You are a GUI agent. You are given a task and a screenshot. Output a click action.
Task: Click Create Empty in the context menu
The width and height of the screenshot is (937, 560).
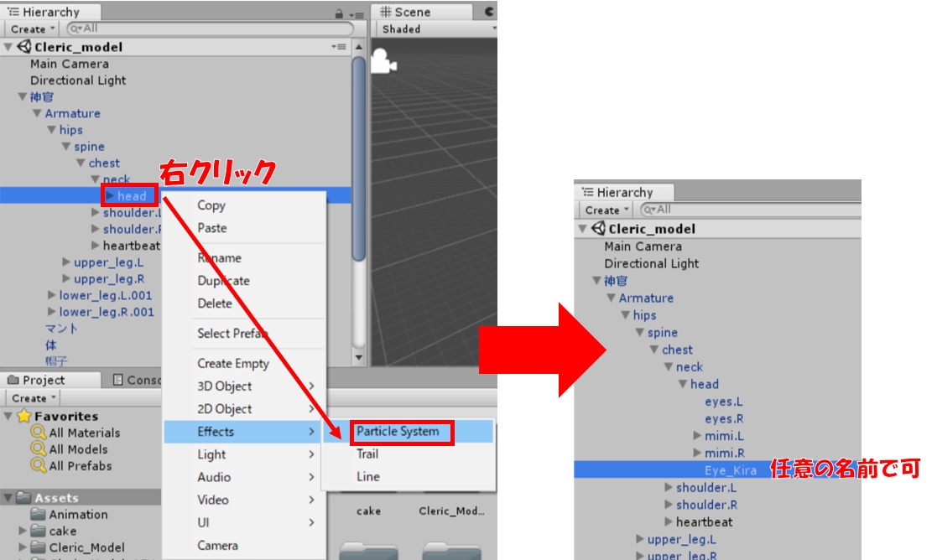point(233,364)
